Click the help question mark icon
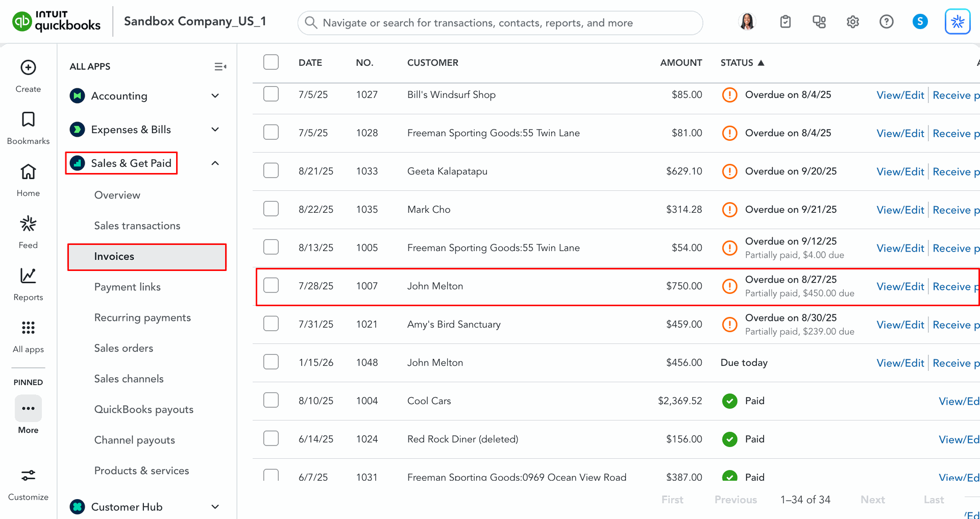The image size is (980, 519). 886,22
